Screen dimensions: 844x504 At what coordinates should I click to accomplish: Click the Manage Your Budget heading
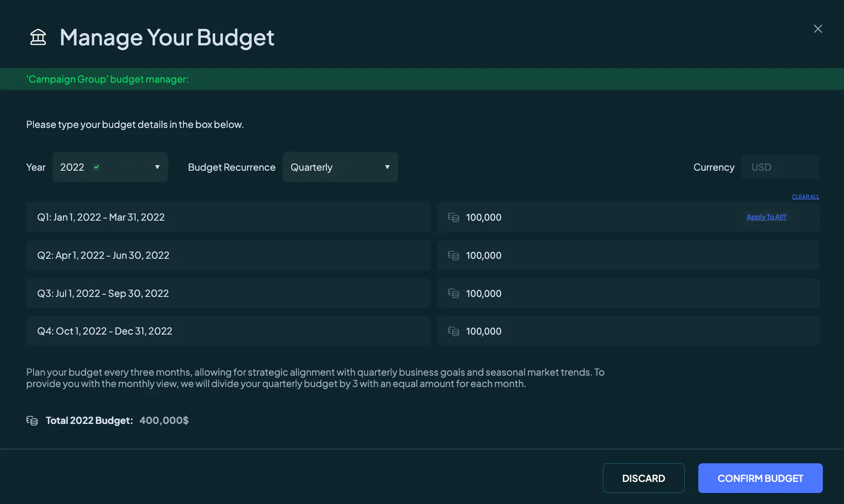[x=167, y=37]
